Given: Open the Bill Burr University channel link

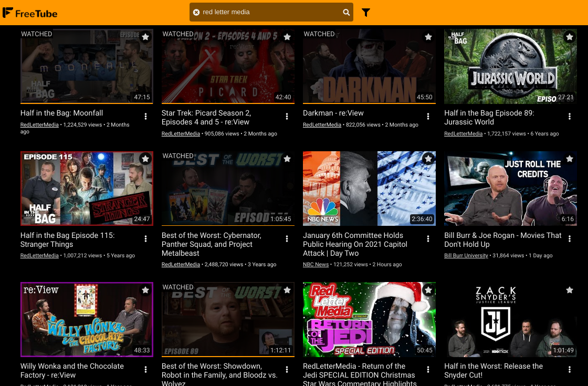Looking at the screenshot, I should 466,255.
